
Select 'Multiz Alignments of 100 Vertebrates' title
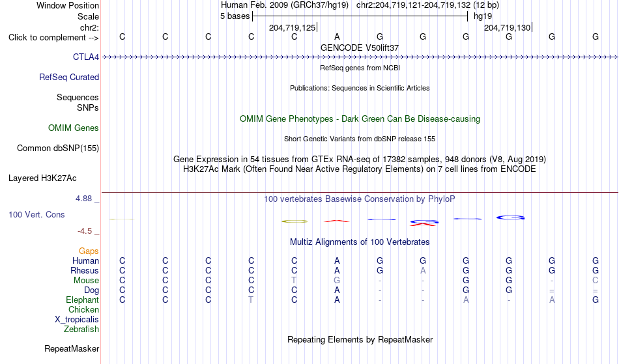pos(360,242)
